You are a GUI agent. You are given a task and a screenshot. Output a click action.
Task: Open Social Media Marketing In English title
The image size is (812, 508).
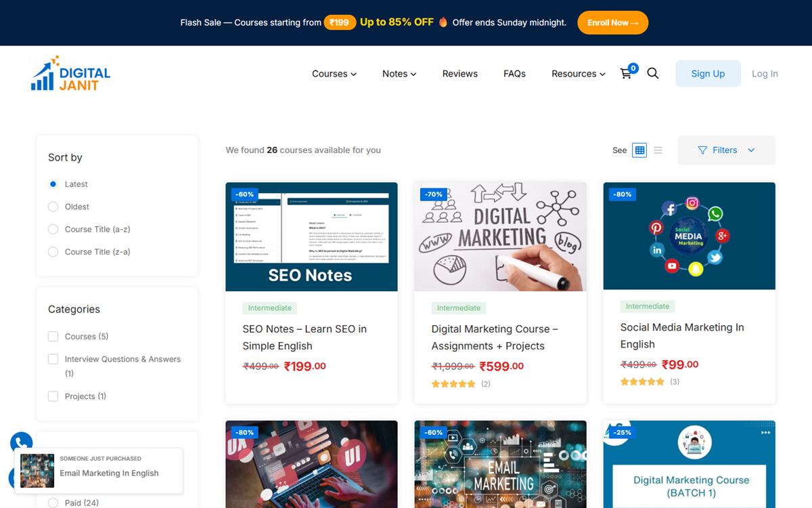pyautogui.click(x=682, y=335)
